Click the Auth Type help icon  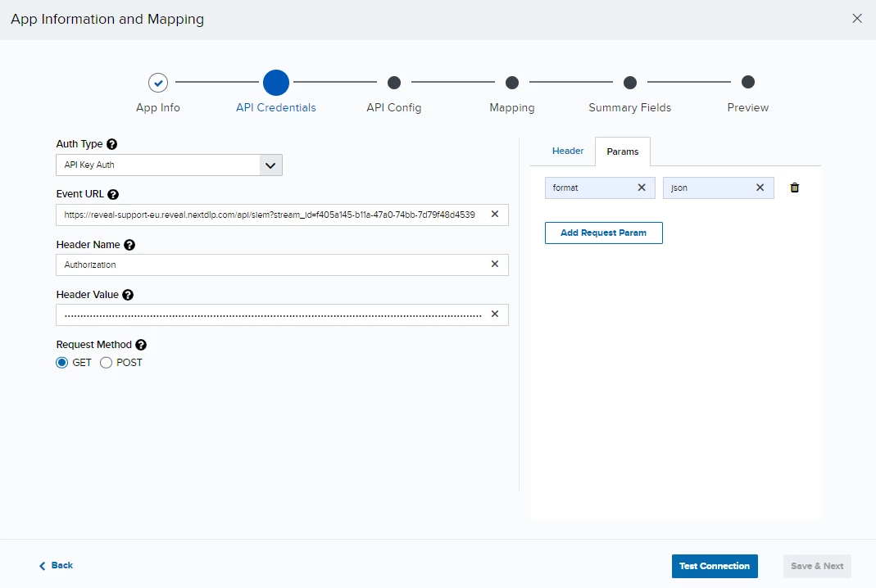[x=111, y=144]
